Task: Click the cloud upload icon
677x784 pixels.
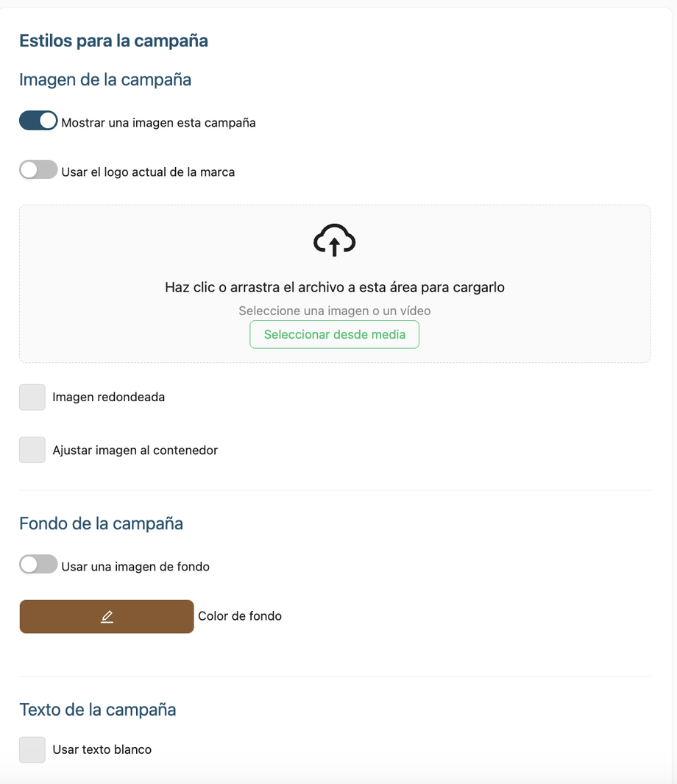Action: pyautogui.click(x=334, y=241)
